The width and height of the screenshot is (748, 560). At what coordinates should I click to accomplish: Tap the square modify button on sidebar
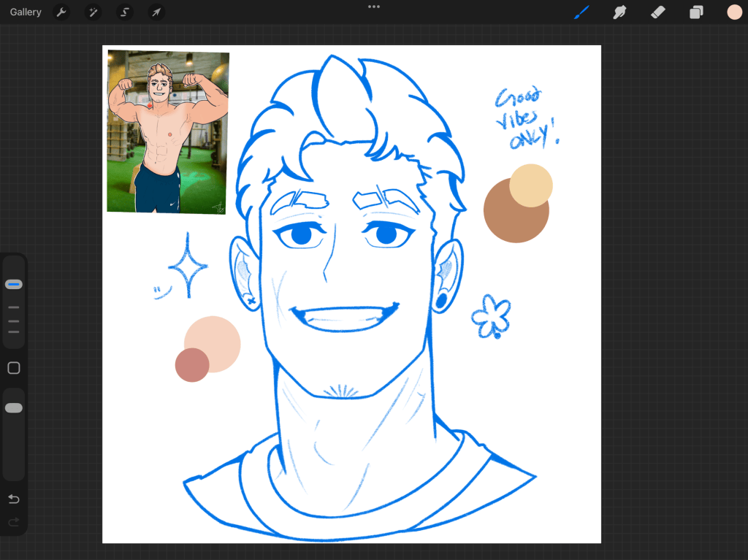14,368
